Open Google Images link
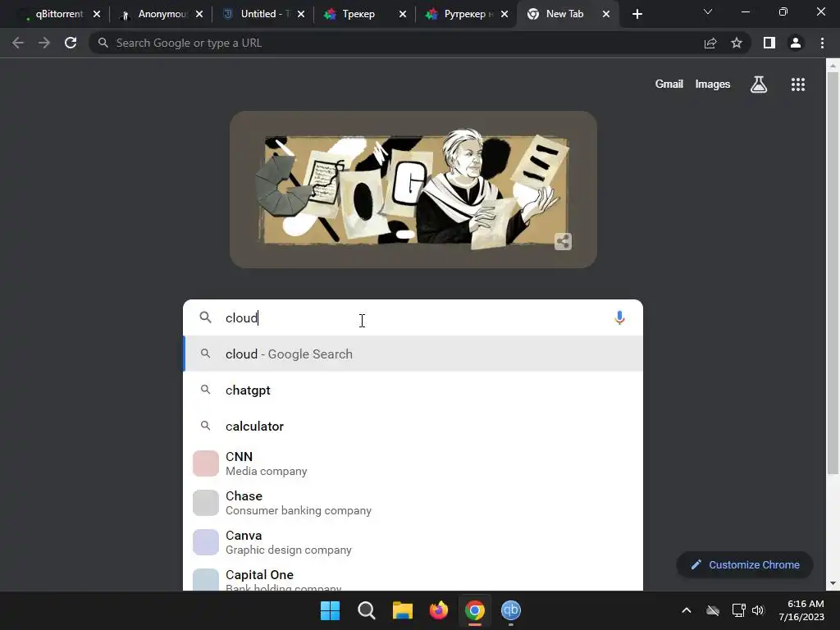Viewport: 840px width, 630px height. point(713,84)
